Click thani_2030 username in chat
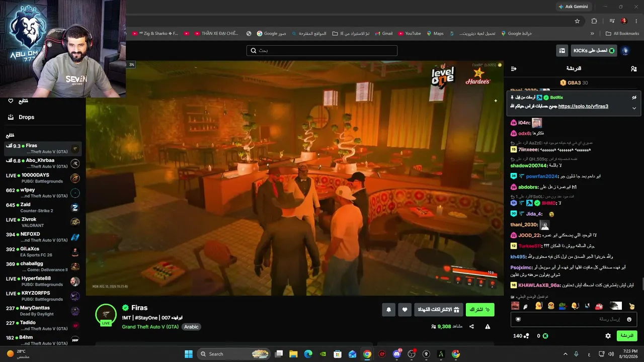644x362 pixels. 524,225
